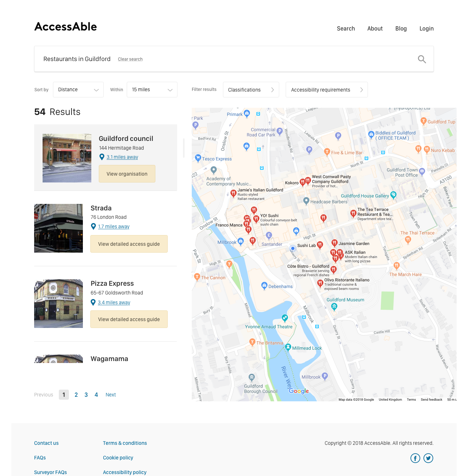Open the FAQs footer link
The height and width of the screenshot is (476, 468).
(40, 458)
